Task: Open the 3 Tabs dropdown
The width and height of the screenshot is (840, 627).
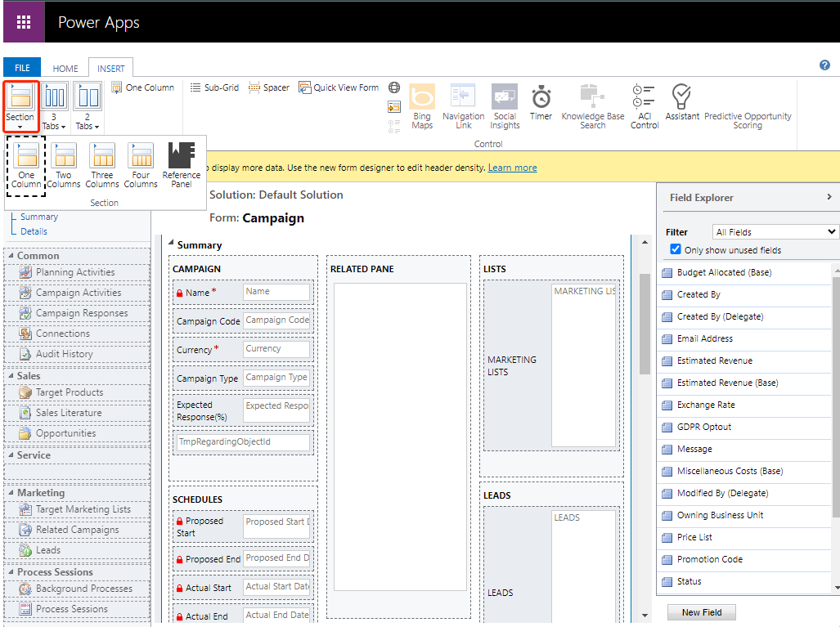Action: pyautogui.click(x=54, y=106)
